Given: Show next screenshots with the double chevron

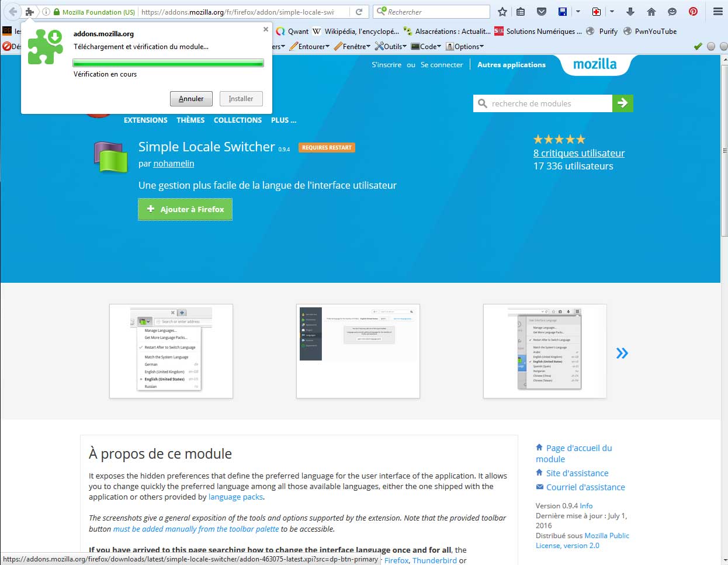Looking at the screenshot, I should (x=622, y=353).
